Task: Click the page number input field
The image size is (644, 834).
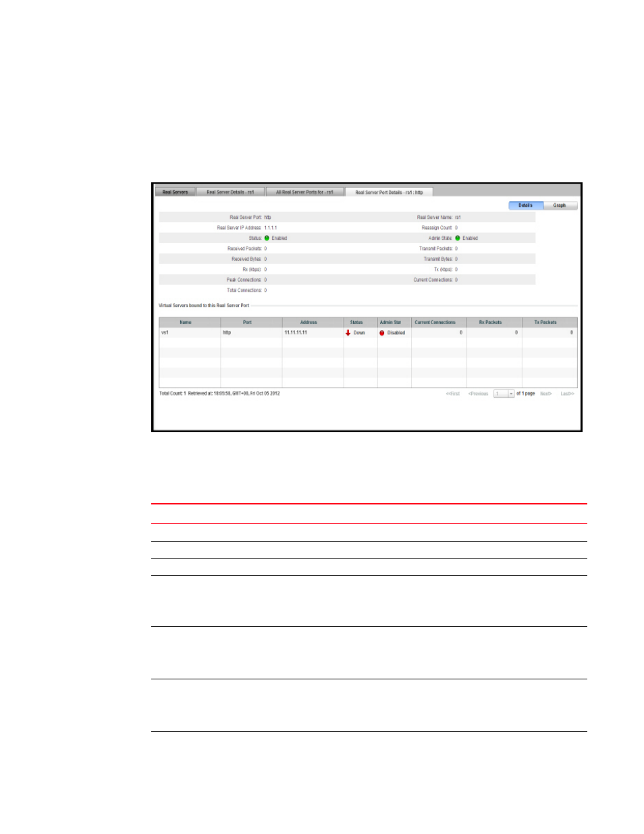Action: click(x=500, y=394)
